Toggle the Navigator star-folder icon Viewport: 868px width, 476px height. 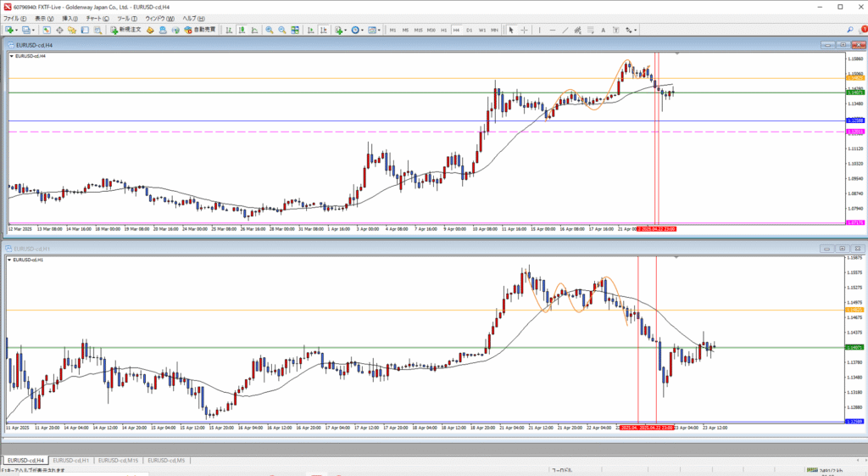tap(72, 30)
